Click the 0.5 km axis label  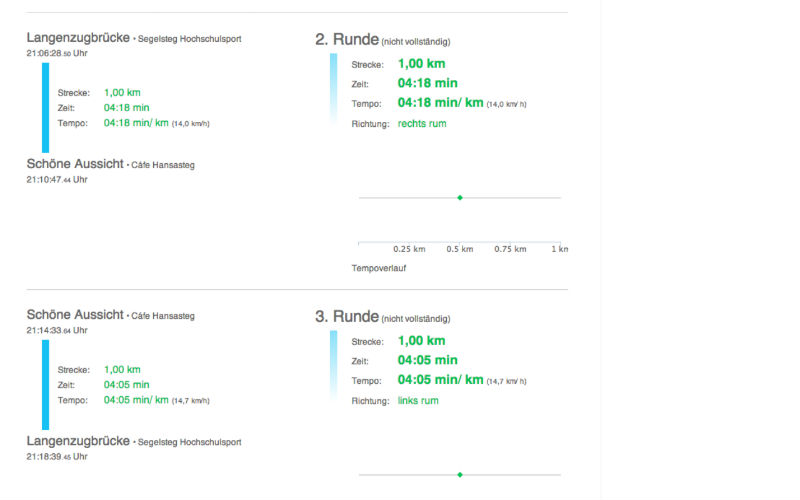click(460, 249)
